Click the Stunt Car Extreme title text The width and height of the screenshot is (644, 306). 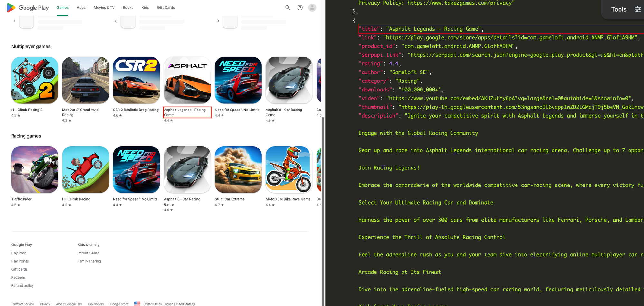coord(230,199)
